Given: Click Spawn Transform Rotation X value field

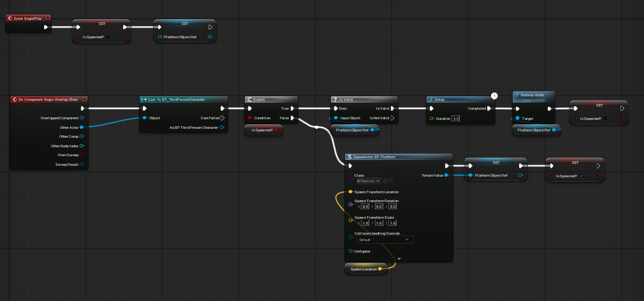Looking at the screenshot, I should [x=365, y=207].
